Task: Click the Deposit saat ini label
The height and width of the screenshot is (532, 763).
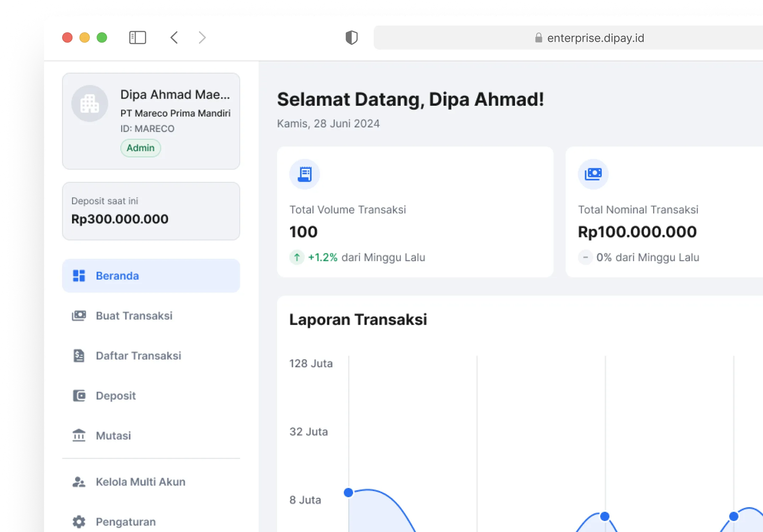Action: [x=105, y=201]
